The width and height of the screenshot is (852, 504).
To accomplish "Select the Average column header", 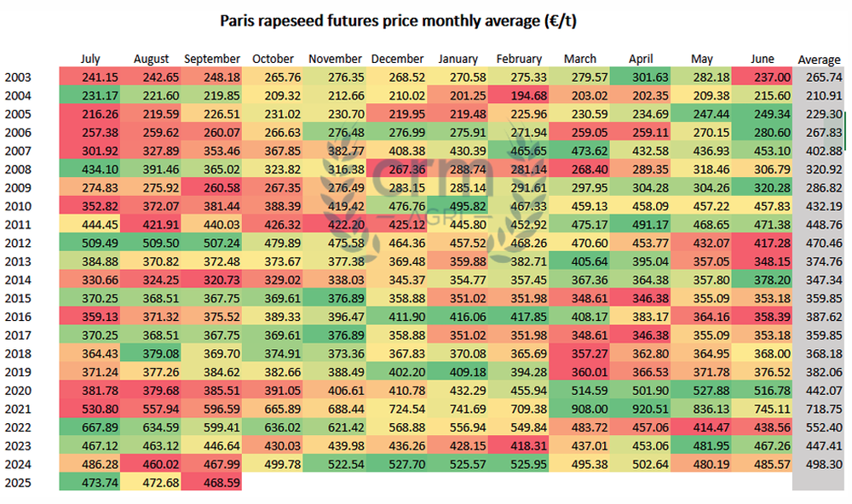I will coord(819,60).
